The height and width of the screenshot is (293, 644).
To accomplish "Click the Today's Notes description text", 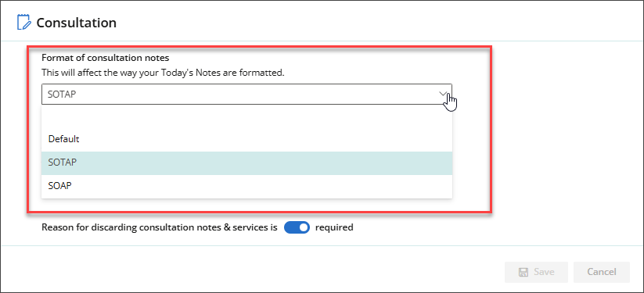I will tap(163, 73).
